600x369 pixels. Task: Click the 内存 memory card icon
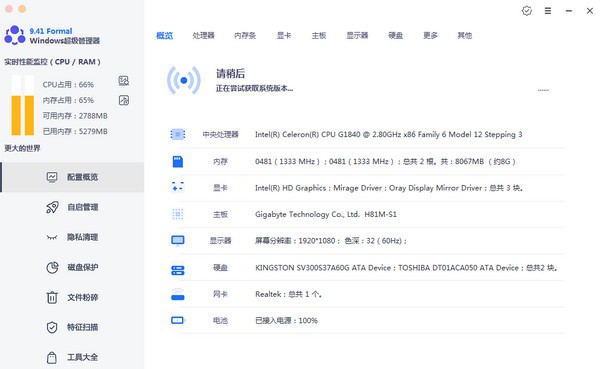pyautogui.click(x=178, y=162)
